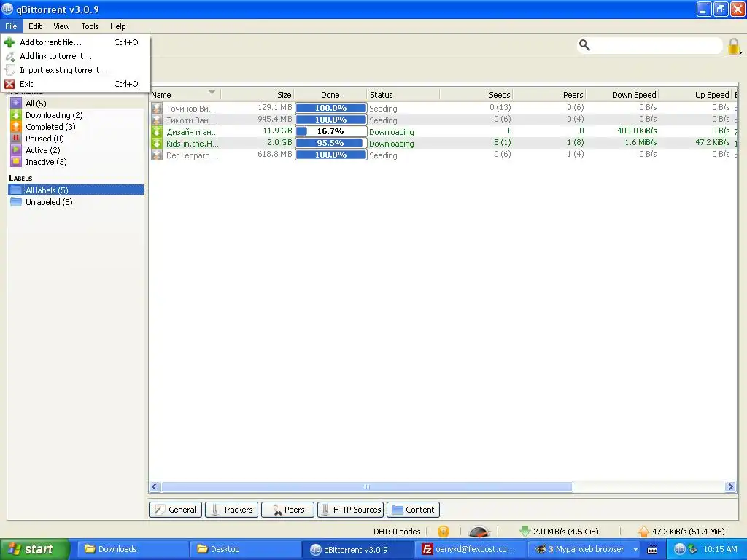Click the Windows start button

[34, 549]
